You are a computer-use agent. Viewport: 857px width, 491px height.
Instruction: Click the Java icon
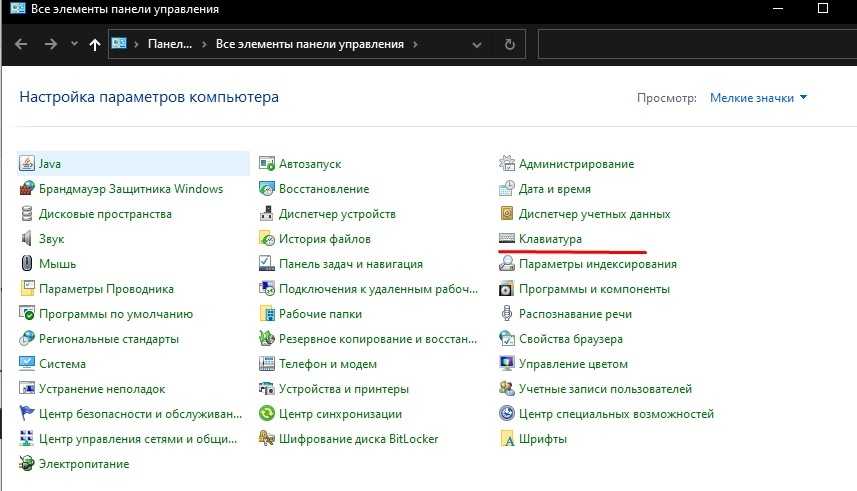27,164
